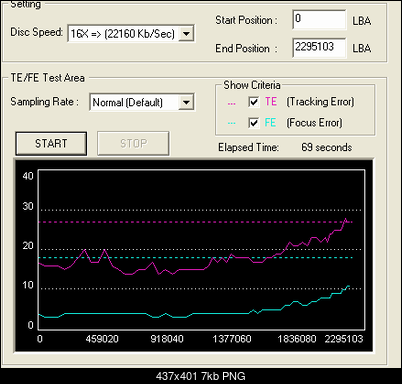
Task: Click the 918040 x-axis label
Action: click(x=167, y=339)
